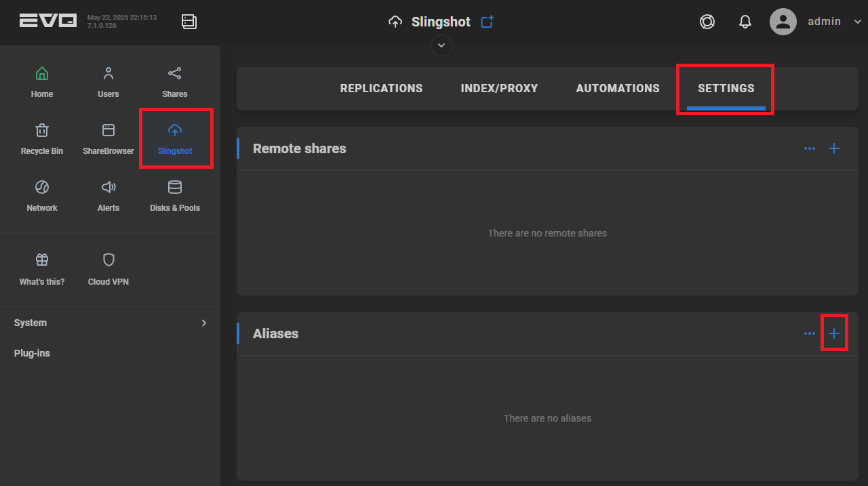Go to Disks & Pools
The image size is (868, 486).
(x=175, y=195)
